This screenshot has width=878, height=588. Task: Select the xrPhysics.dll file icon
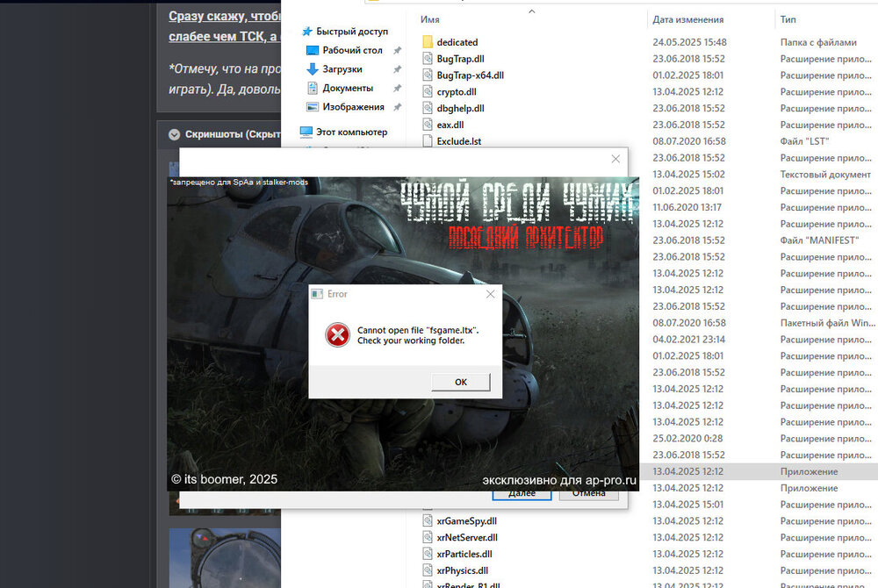click(x=428, y=570)
